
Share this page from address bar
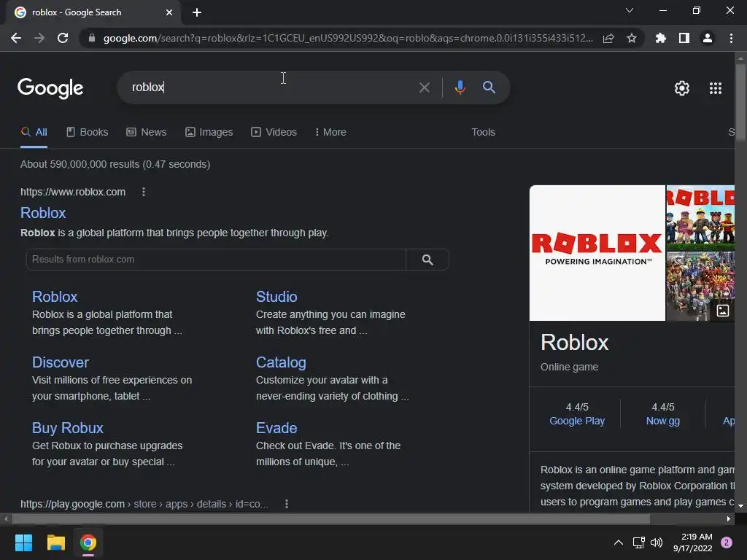point(608,38)
